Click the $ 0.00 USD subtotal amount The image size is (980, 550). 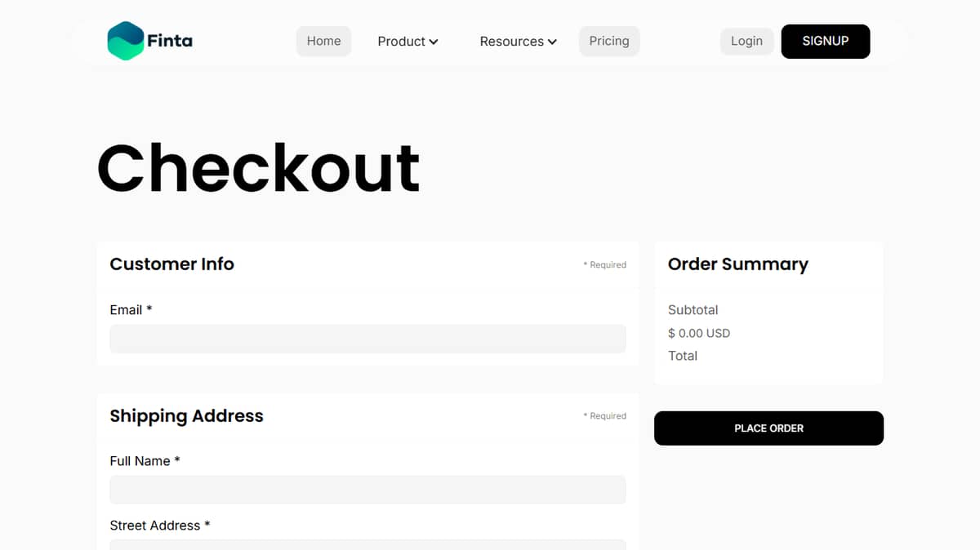[x=699, y=333]
